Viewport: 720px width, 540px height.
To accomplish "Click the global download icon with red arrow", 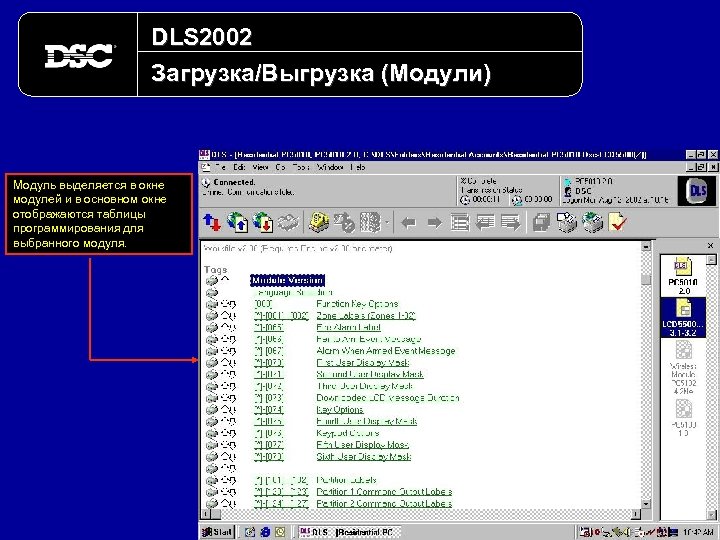I will (x=263, y=223).
